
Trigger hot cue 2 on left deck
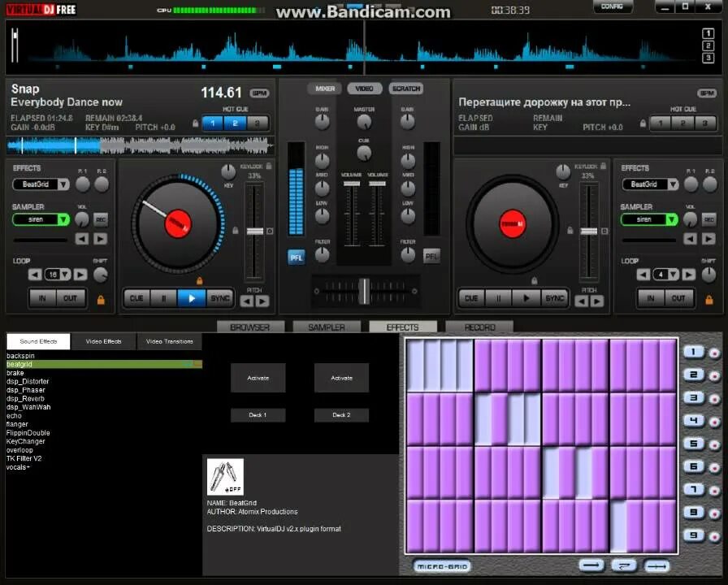[235, 123]
